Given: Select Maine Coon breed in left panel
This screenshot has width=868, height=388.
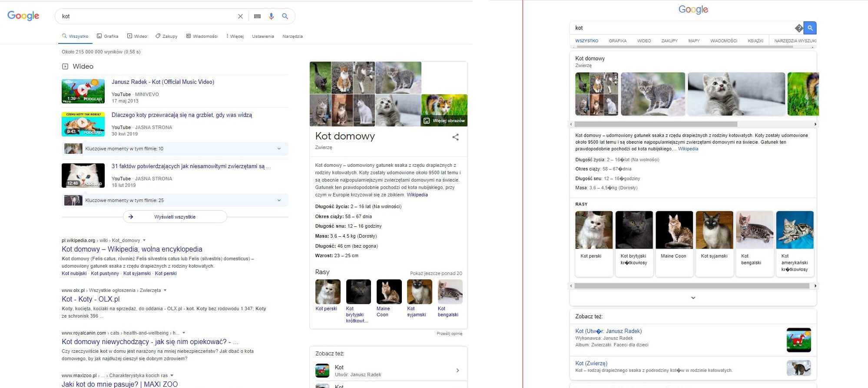Looking at the screenshot, I should pyautogui.click(x=389, y=298).
